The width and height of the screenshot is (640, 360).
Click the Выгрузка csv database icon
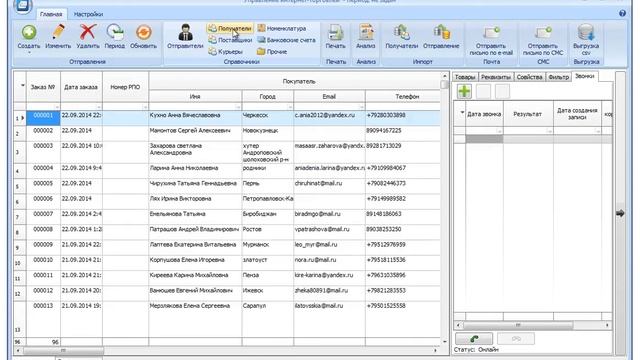pyautogui.click(x=586, y=33)
